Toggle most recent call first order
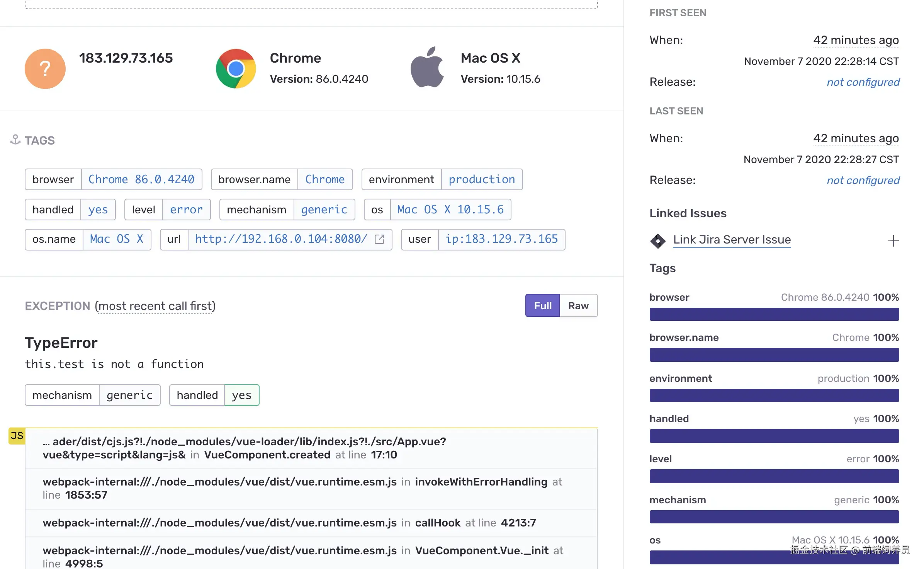Image resolution: width=924 pixels, height=569 pixels. click(x=155, y=307)
